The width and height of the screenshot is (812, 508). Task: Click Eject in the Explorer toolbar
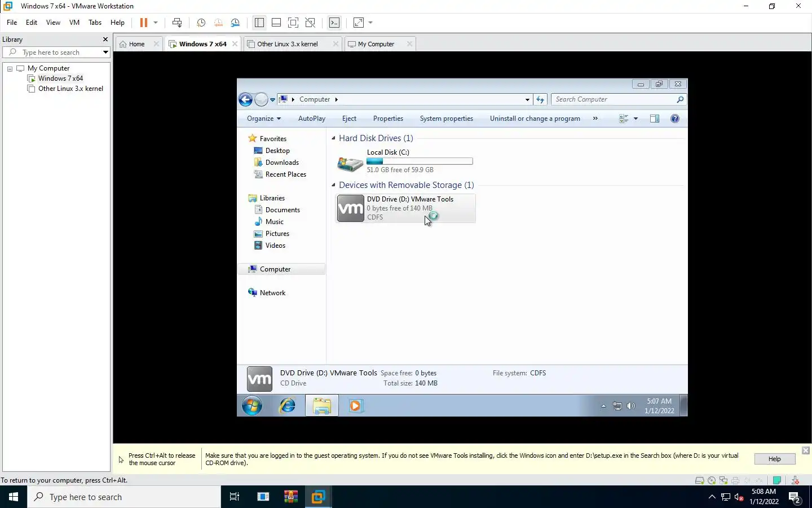tap(349, 119)
